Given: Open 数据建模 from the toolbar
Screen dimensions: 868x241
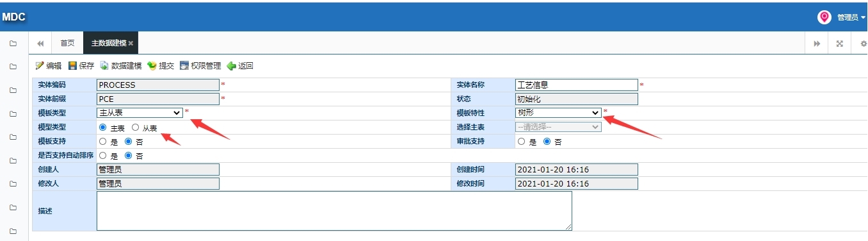Looking at the screenshot, I should pyautogui.click(x=121, y=65).
